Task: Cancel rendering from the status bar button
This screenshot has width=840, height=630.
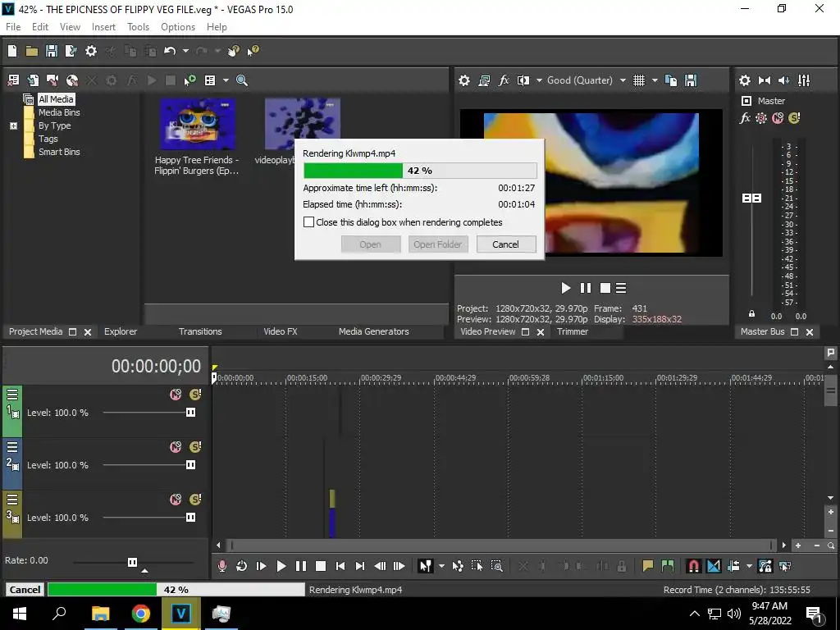Action: 25,590
